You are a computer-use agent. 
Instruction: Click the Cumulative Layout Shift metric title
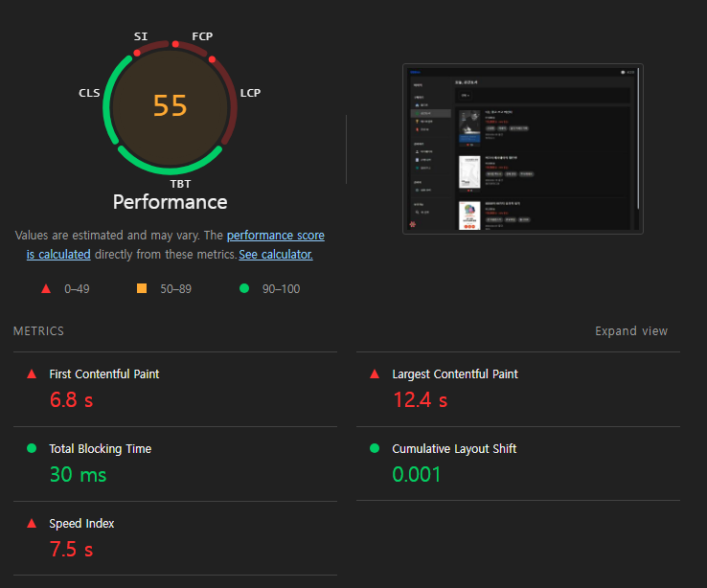coord(454,449)
